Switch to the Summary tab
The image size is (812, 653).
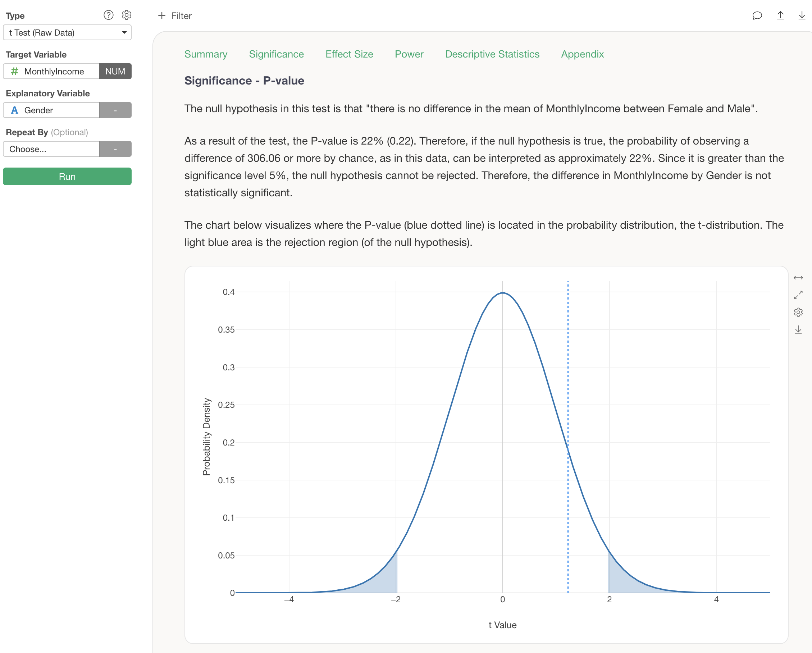point(206,54)
